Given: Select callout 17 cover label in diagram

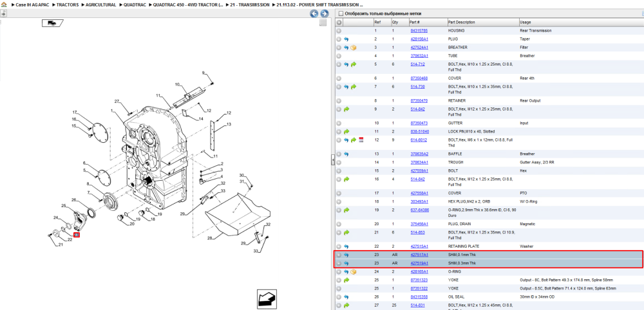Looking at the screenshot, I should tap(75, 112).
